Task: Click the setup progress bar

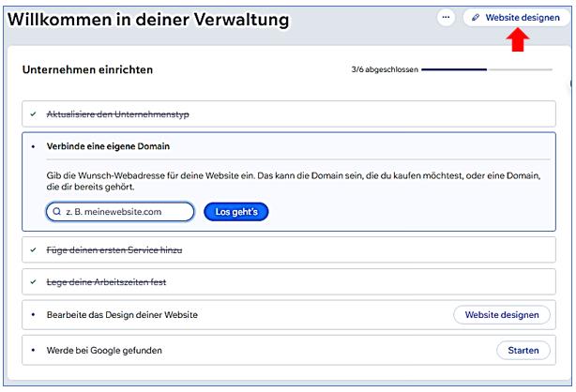Action: 486,69
